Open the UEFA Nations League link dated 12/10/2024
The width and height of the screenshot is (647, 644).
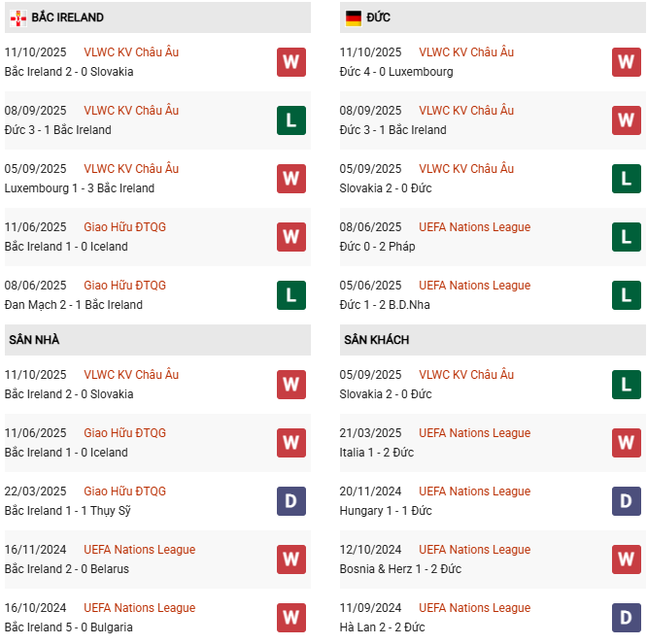tap(474, 550)
